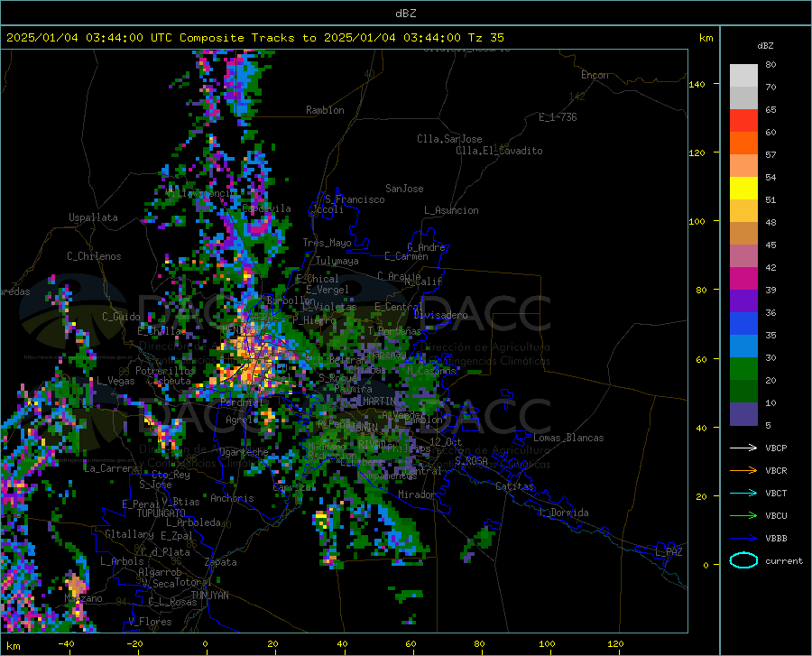This screenshot has height=656, width=812.
Task: Click the cyan 'current' ellipse icon
Action: (743, 560)
